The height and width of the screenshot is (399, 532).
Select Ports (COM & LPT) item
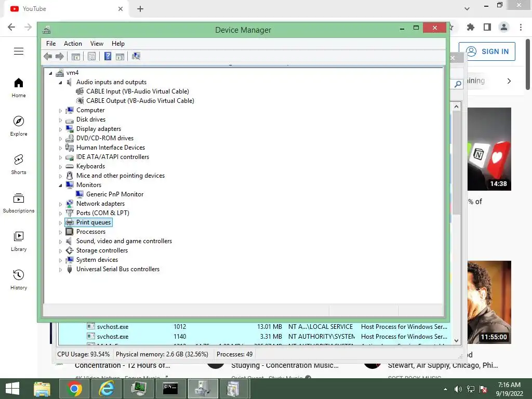tap(103, 212)
